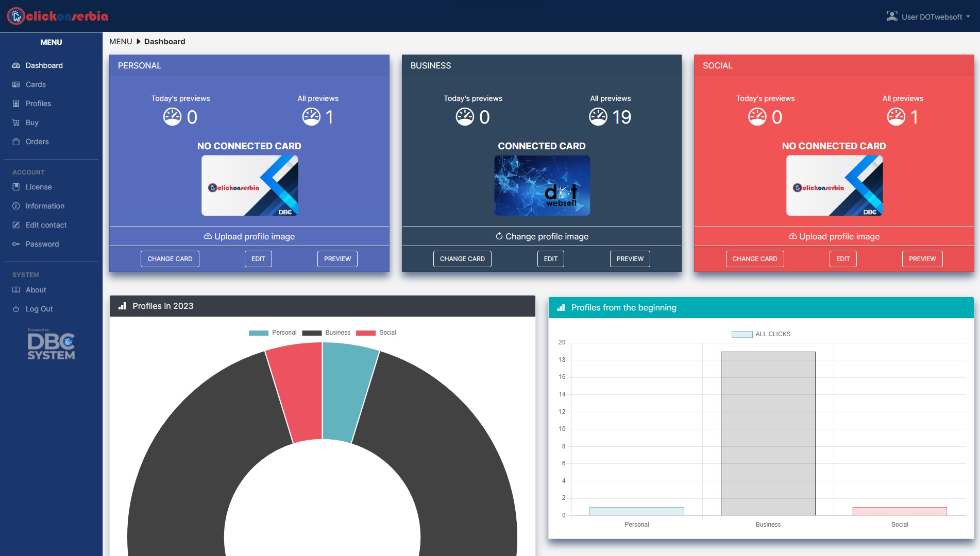
Task: Click the Cards icon in sidebar
Action: tap(16, 84)
